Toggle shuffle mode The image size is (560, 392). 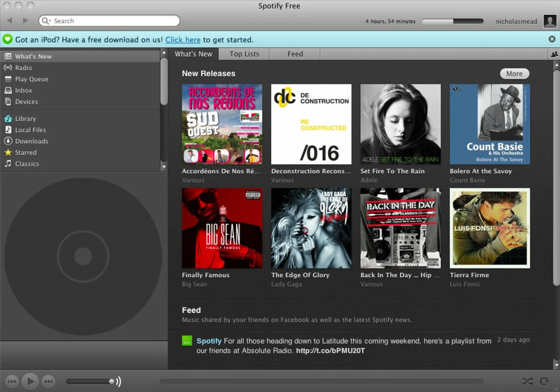(527, 381)
